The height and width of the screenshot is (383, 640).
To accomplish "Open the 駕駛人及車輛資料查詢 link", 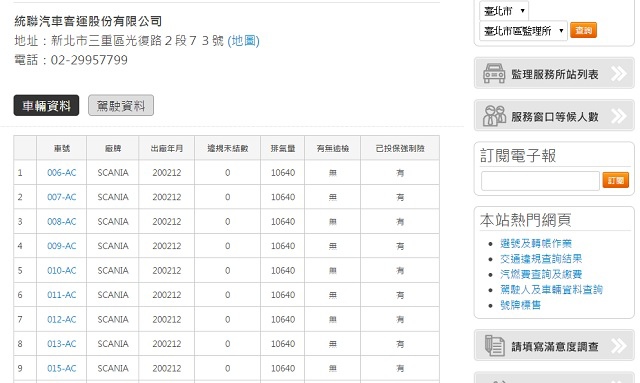I will pyautogui.click(x=551, y=289).
